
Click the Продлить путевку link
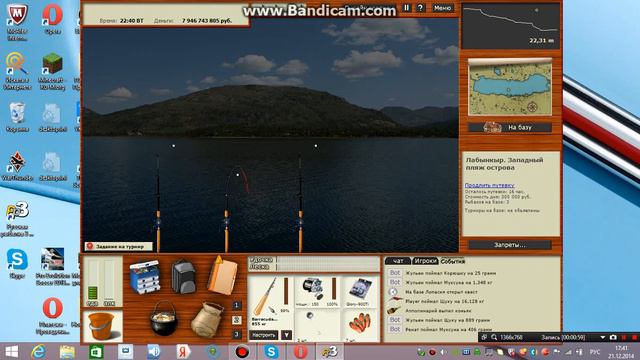click(x=489, y=185)
